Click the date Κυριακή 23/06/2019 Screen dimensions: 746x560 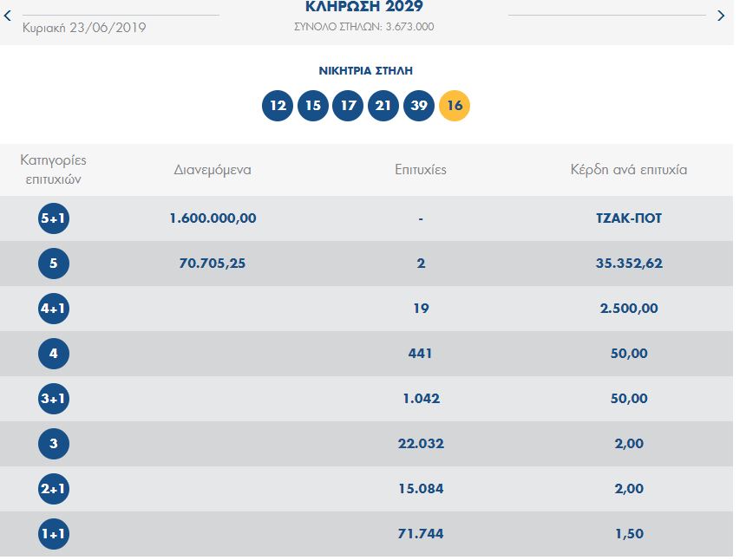[x=83, y=28]
